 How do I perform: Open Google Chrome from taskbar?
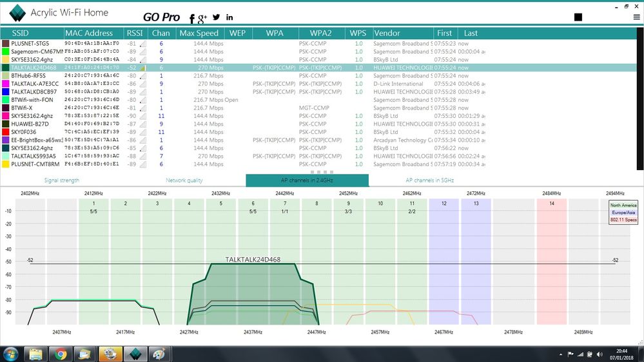point(61,354)
